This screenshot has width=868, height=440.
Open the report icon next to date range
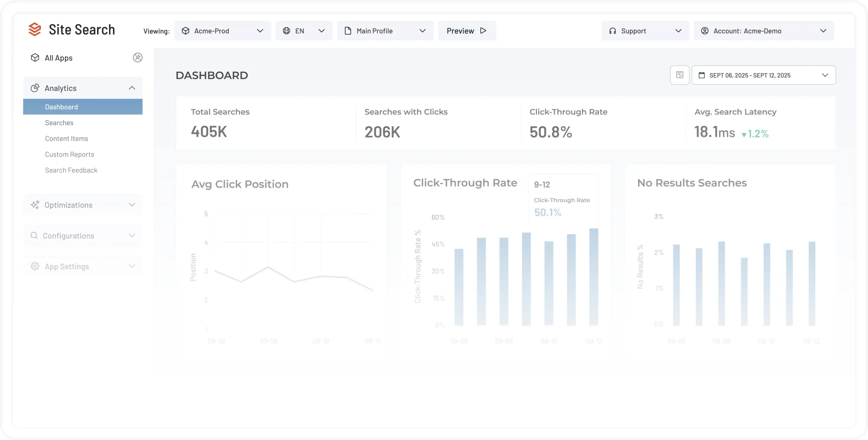pos(679,75)
